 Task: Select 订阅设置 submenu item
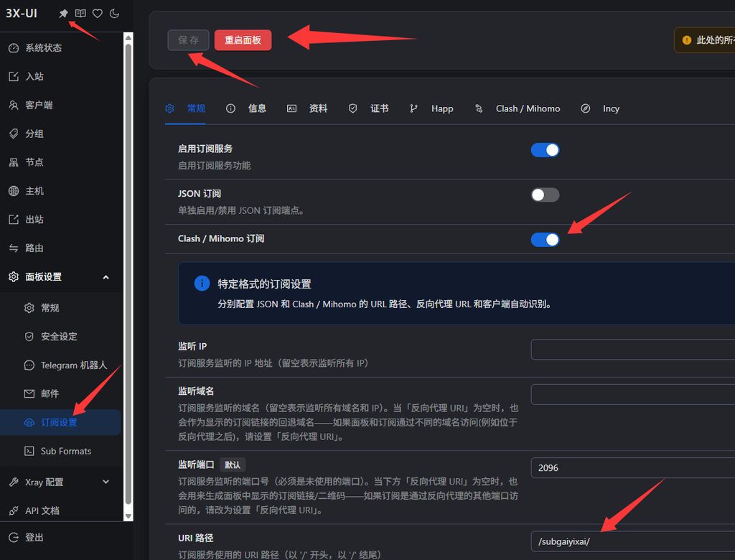tap(61, 423)
